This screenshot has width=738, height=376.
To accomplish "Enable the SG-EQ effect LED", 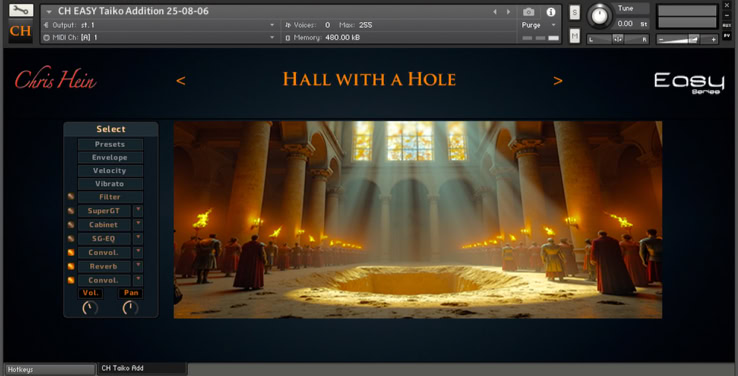I will pyautogui.click(x=71, y=239).
